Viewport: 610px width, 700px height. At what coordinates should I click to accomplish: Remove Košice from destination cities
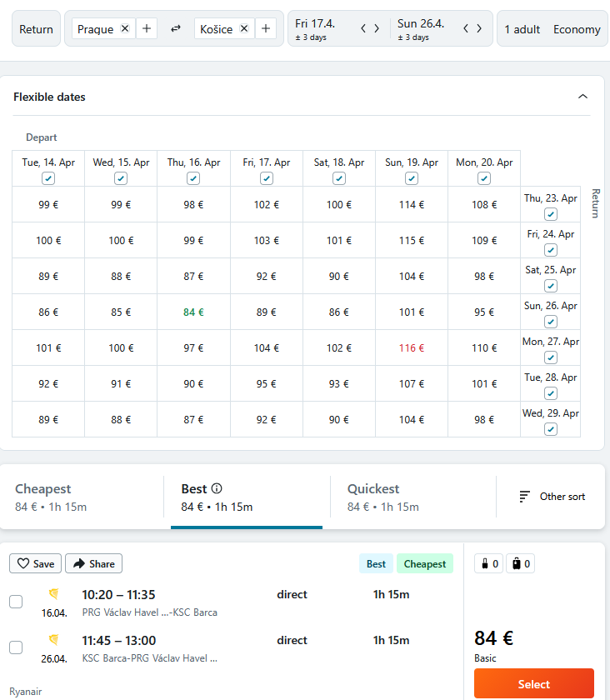point(244,28)
